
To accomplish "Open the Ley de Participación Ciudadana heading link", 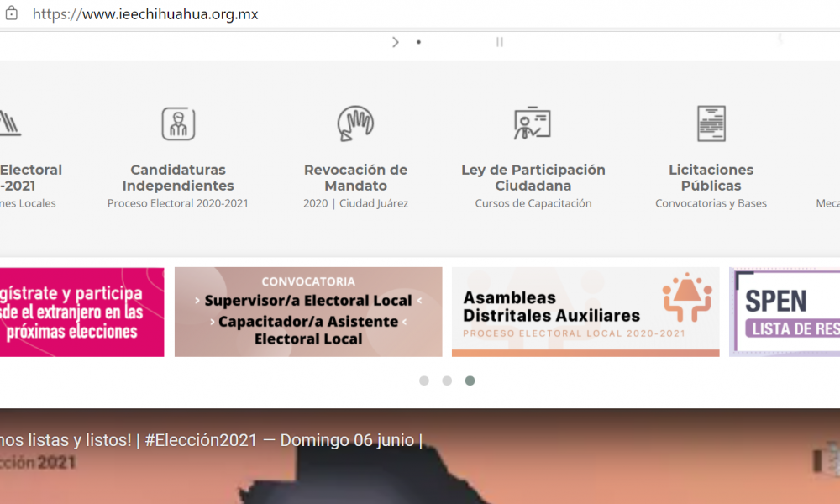I will [533, 178].
